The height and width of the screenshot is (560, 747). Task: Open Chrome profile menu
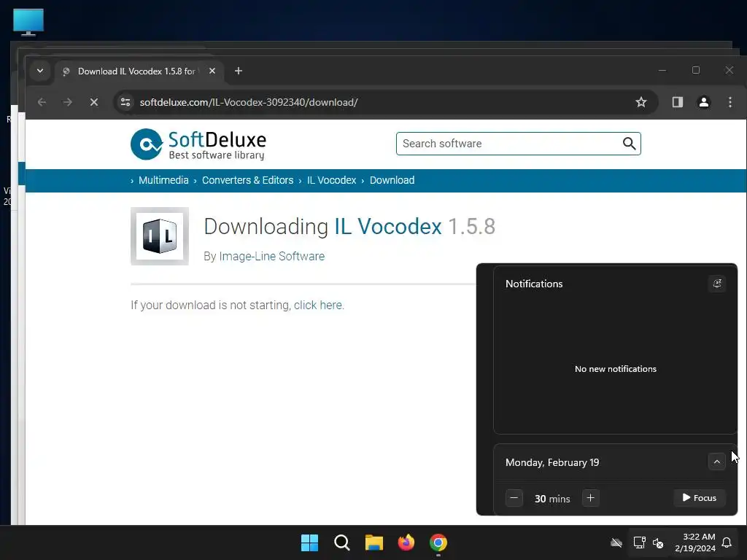pyautogui.click(x=704, y=102)
